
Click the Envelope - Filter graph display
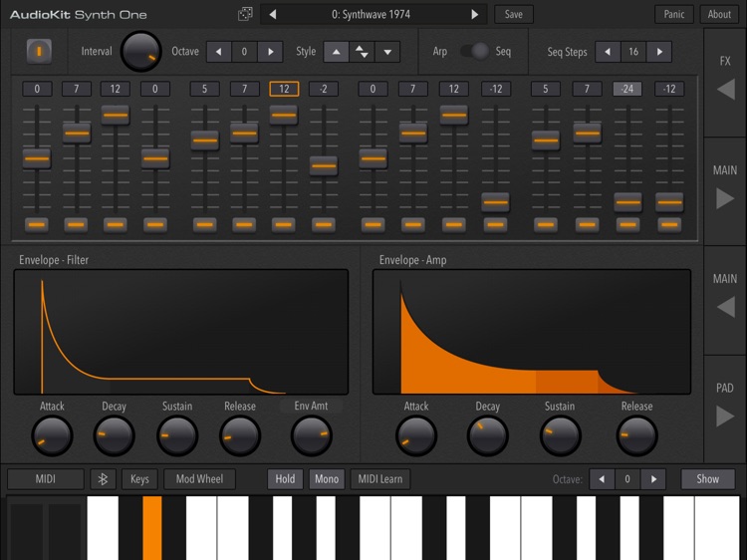pos(181,332)
